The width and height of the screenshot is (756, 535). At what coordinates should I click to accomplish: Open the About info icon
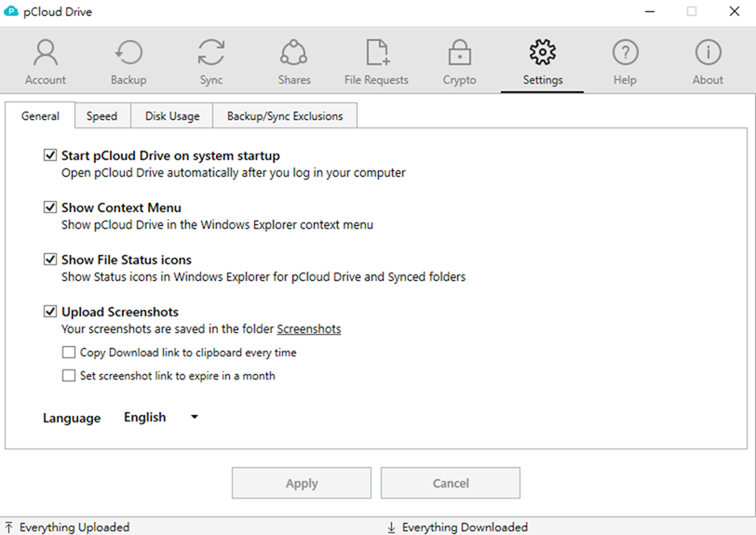708,53
